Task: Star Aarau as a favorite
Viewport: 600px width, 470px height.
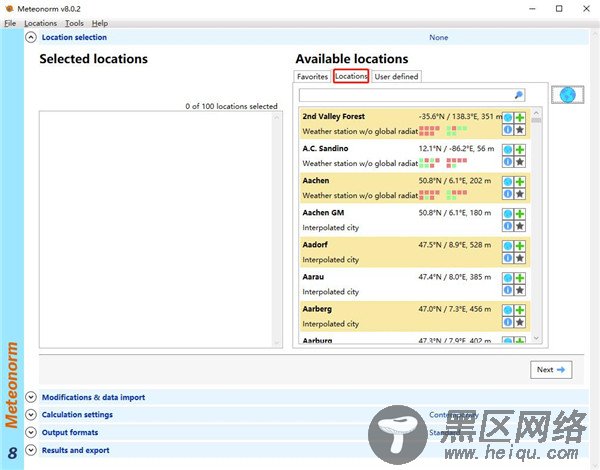Action: (x=520, y=290)
